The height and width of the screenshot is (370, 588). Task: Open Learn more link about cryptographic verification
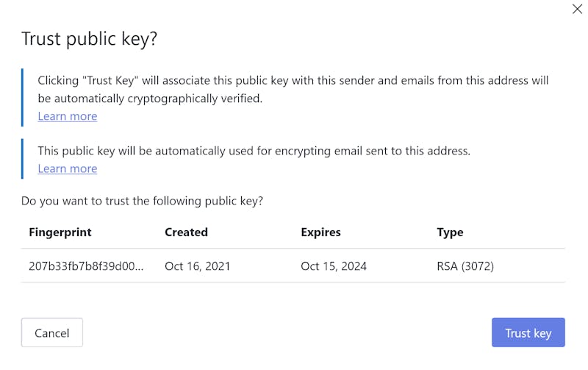[68, 116]
